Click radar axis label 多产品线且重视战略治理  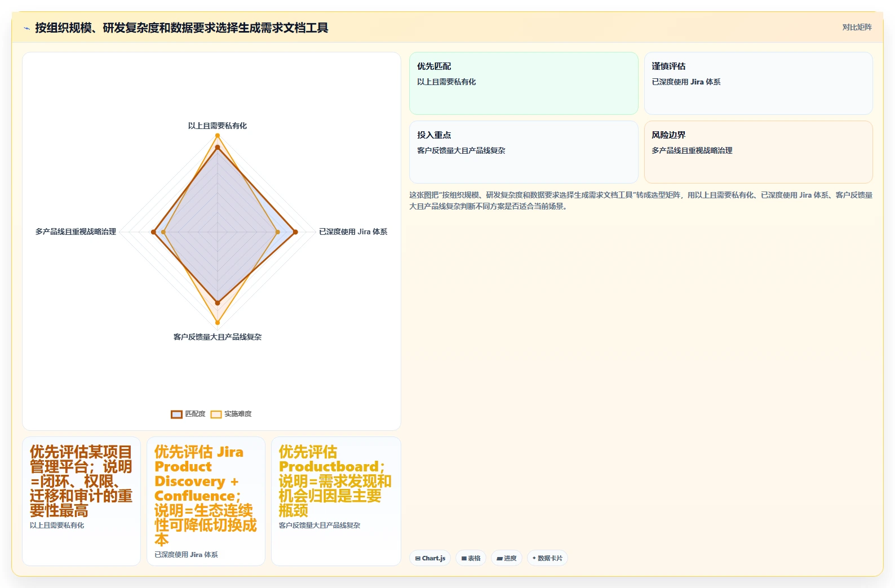(76, 231)
